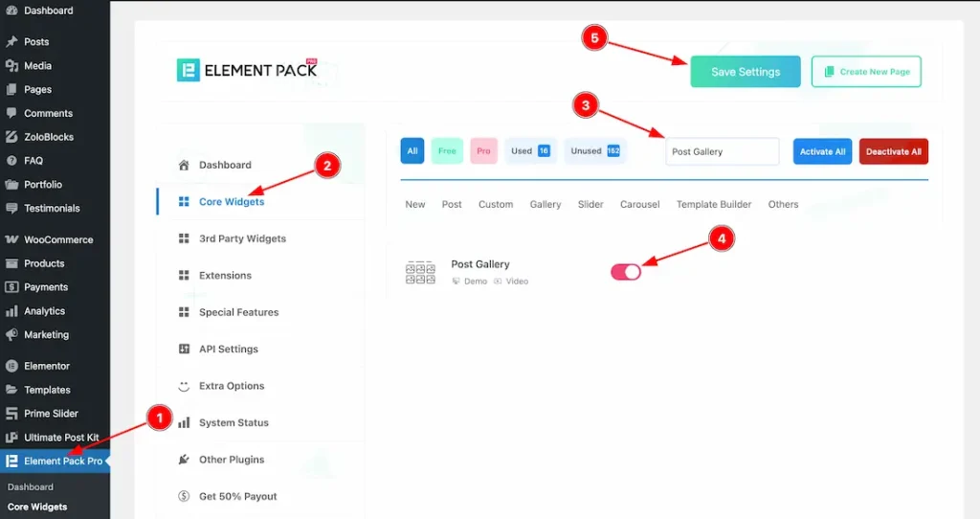Click the Portfolio folder icon
Image resolution: width=980 pixels, height=519 pixels.
[x=11, y=185]
